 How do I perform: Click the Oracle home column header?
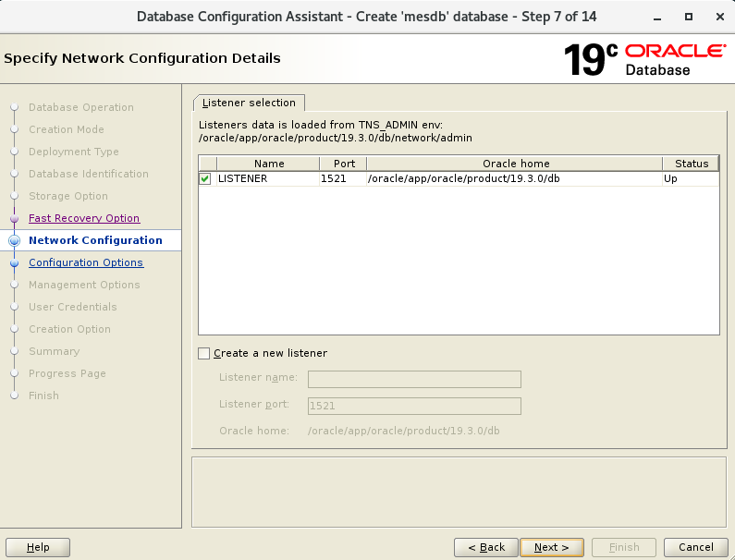[515, 164]
